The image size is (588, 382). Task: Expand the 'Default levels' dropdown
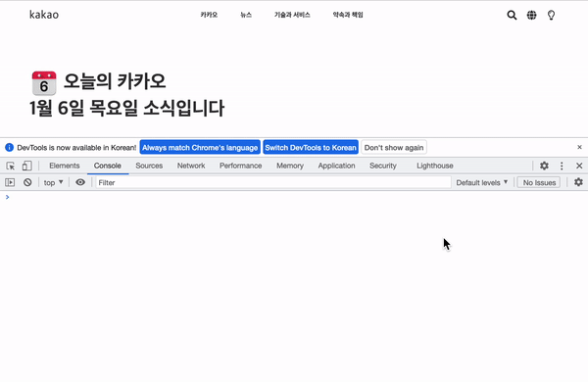pyautogui.click(x=482, y=182)
